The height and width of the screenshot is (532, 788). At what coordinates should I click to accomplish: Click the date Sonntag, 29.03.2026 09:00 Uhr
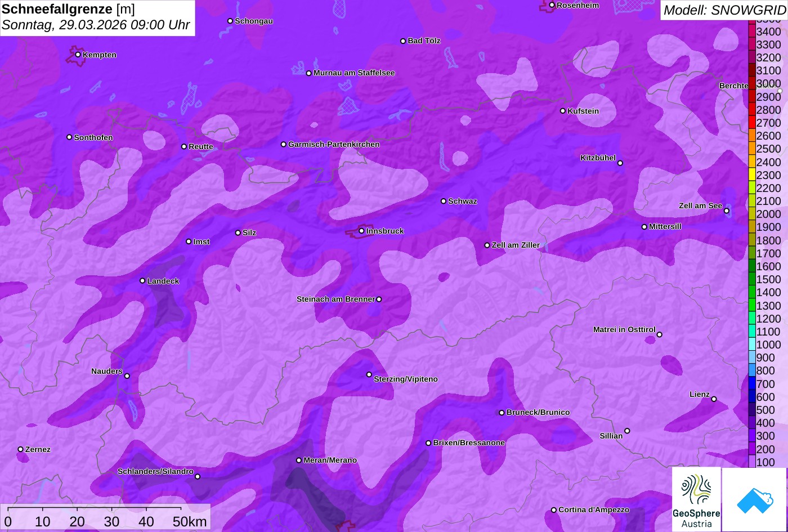[x=96, y=25]
